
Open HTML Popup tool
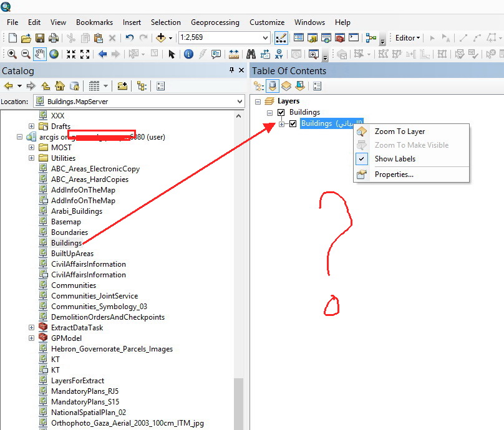click(x=216, y=54)
